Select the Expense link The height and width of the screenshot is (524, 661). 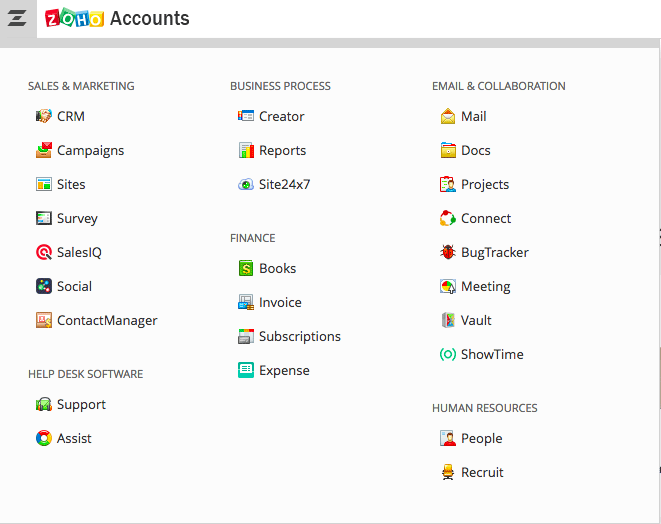click(x=284, y=371)
